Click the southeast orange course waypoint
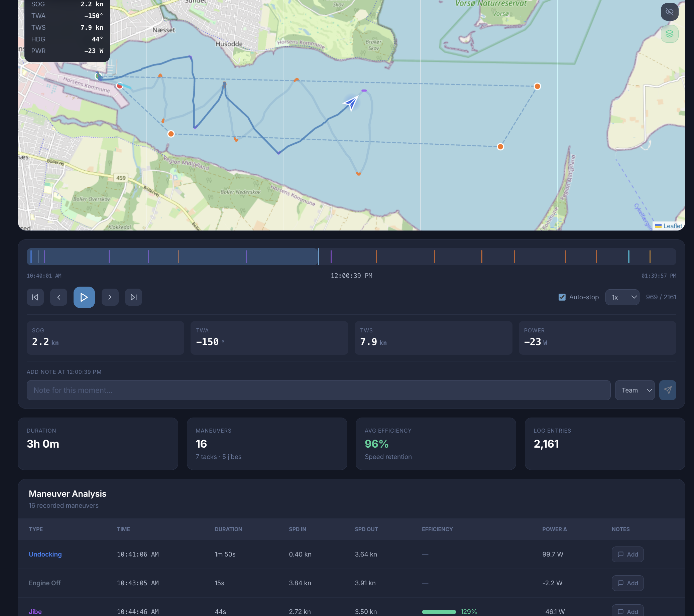Image resolution: width=694 pixels, height=616 pixels. pos(500,147)
